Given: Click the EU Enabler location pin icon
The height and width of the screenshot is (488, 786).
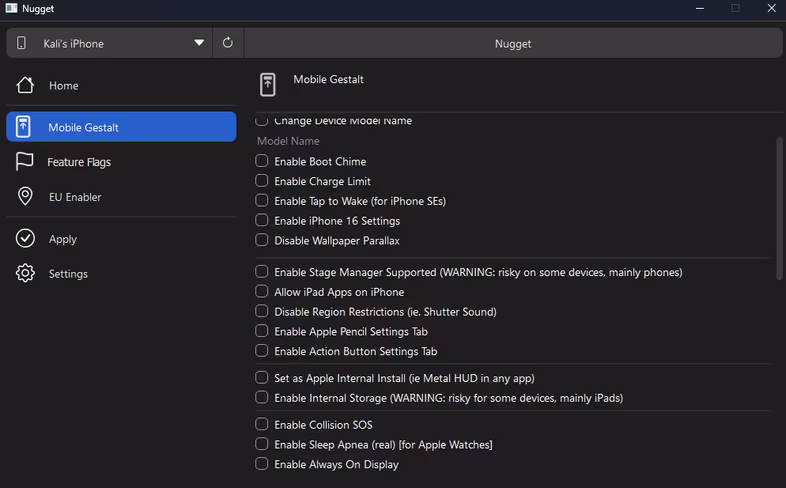Looking at the screenshot, I should pyautogui.click(x=25, y=196).
